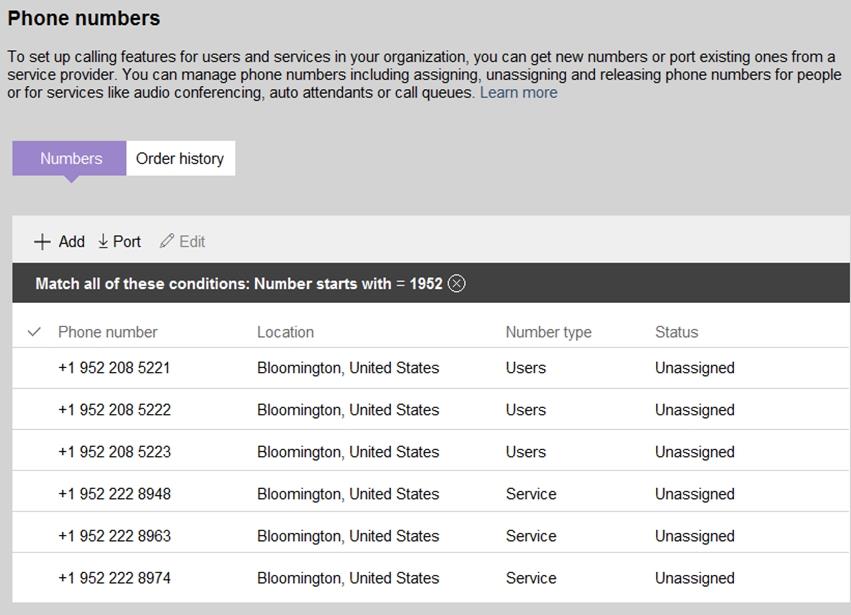The width and height of the screenshot is (851, 615).
Task: Select service number +1 952 222 8963
Action: (114, 536)
